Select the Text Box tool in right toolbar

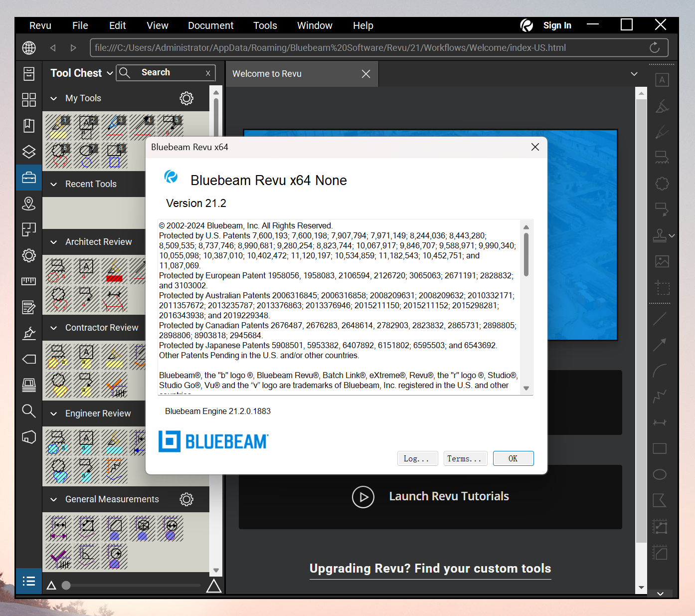coord(662,80)
